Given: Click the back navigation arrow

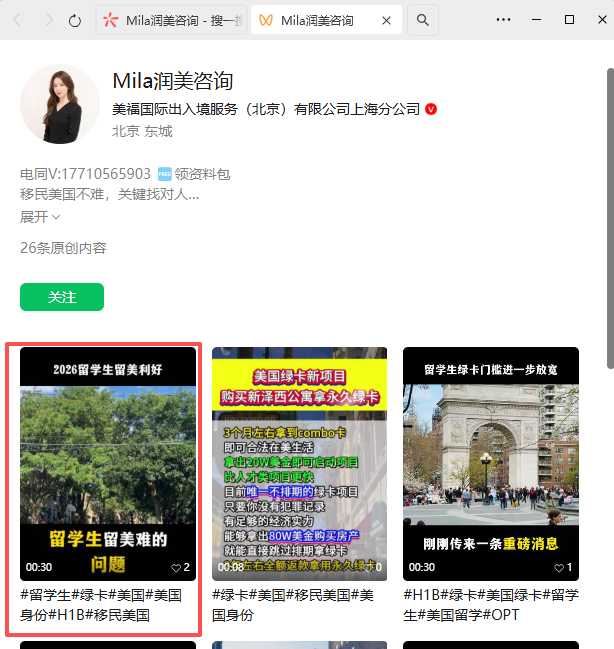Looking at the screenshot, I should point(17,20).
